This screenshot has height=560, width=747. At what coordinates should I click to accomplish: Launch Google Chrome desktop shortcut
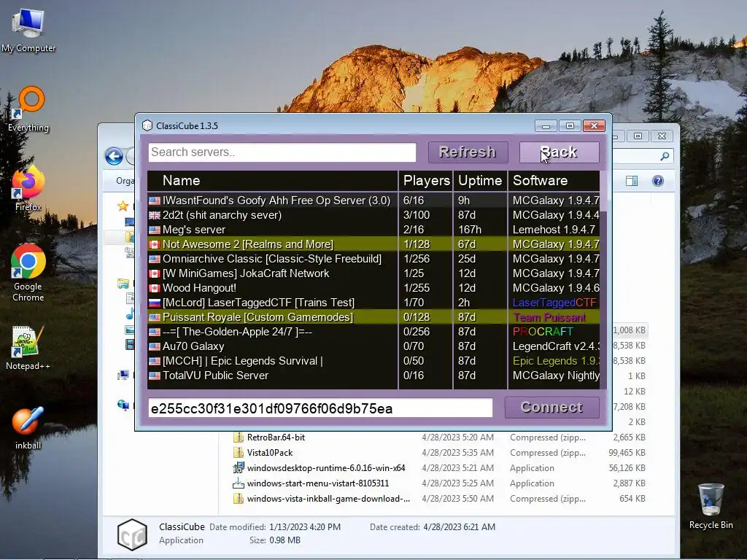pyautogui.click(x=28, y=273)
